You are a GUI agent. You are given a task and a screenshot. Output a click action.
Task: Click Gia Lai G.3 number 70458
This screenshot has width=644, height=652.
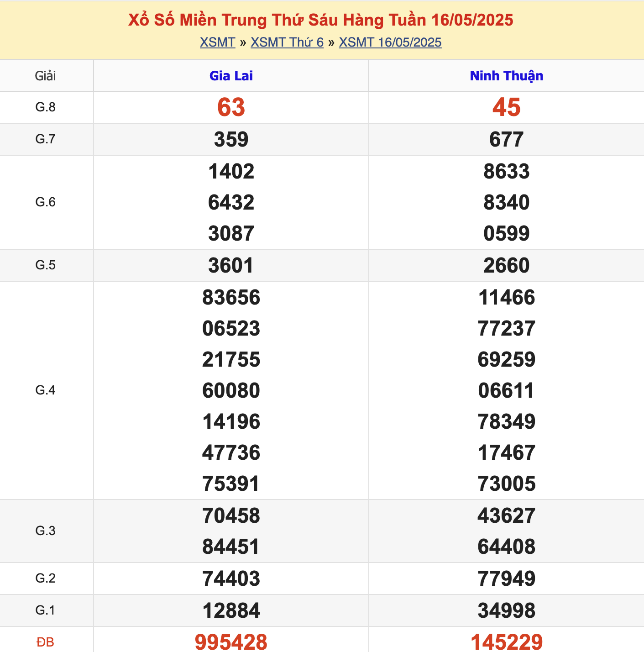(x=231, y=515)
